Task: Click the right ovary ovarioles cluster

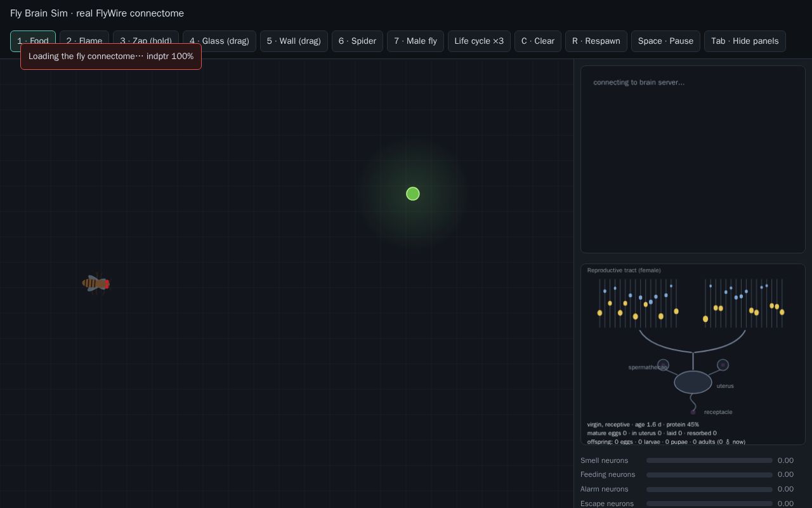Action: 743,304
